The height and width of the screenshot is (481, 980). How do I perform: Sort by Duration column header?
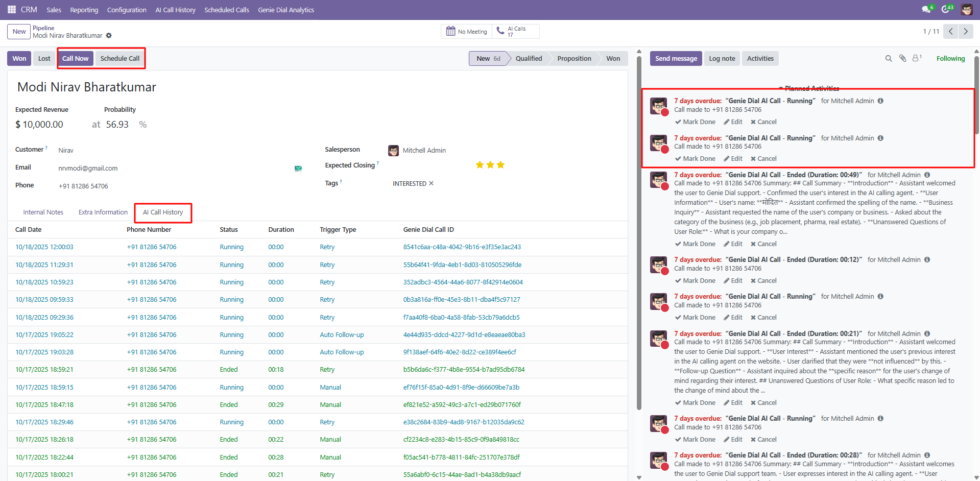pyautogui.click(x=281, y=230)
